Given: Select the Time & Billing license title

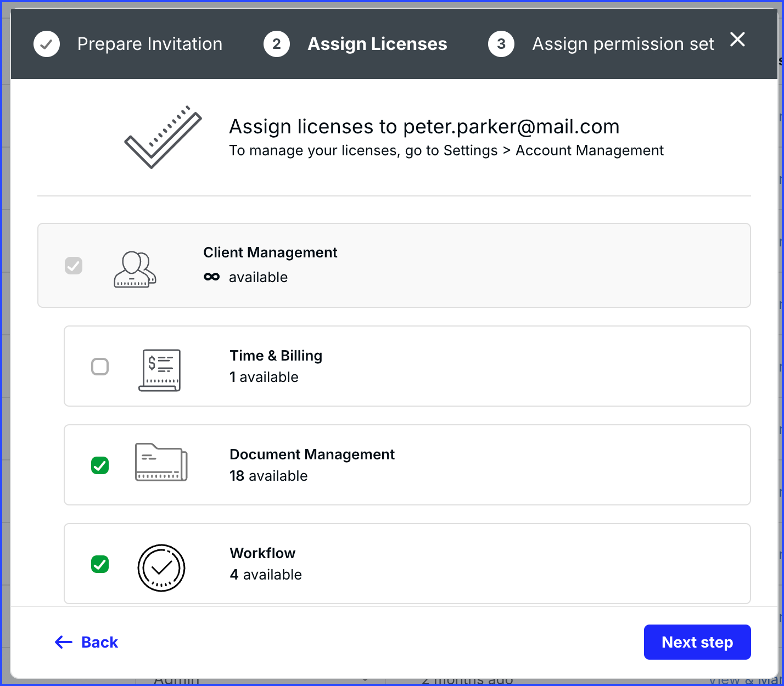Looking at the screenshot, I should pyautogui.click(x=276, y=356).
